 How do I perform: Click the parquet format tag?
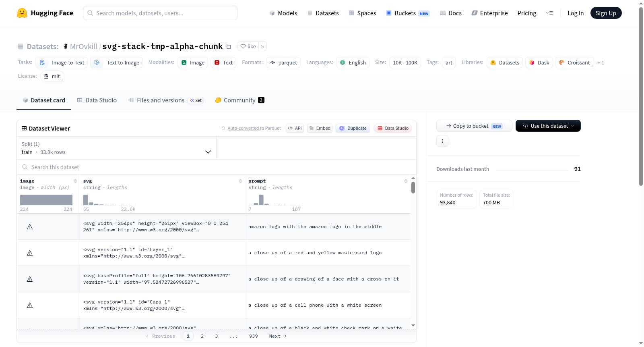coord(283,62)
